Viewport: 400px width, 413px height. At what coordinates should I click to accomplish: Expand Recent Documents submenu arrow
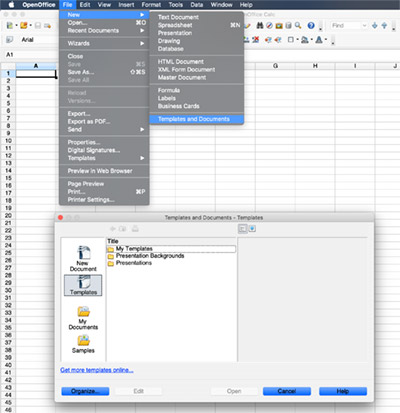142,30
